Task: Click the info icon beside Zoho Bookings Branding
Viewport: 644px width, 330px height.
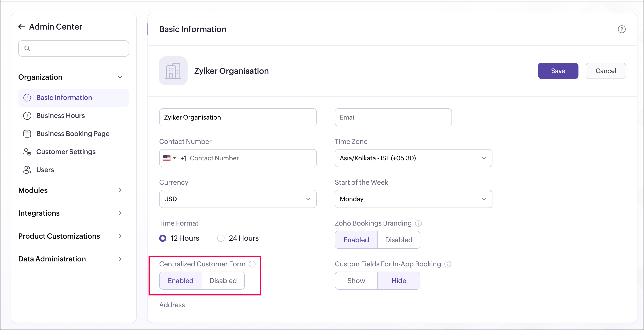Action: pyautogui.click(x=418, y=223)
